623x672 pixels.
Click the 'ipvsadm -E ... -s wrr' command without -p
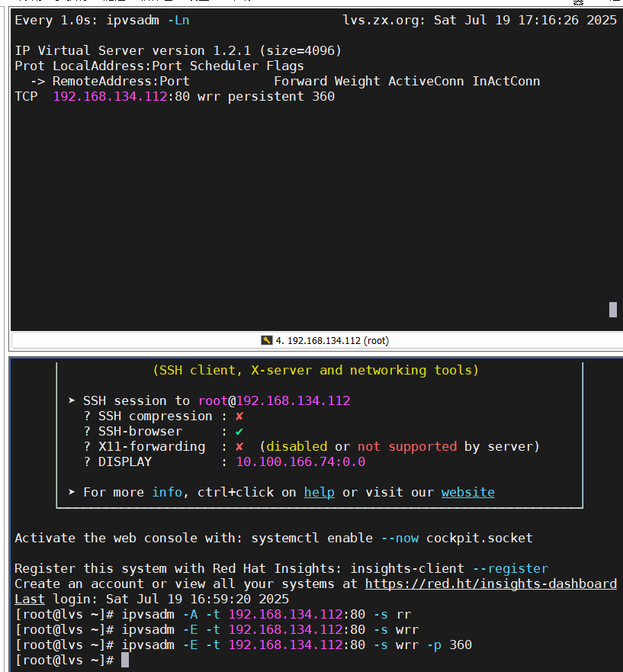point(270,629)
